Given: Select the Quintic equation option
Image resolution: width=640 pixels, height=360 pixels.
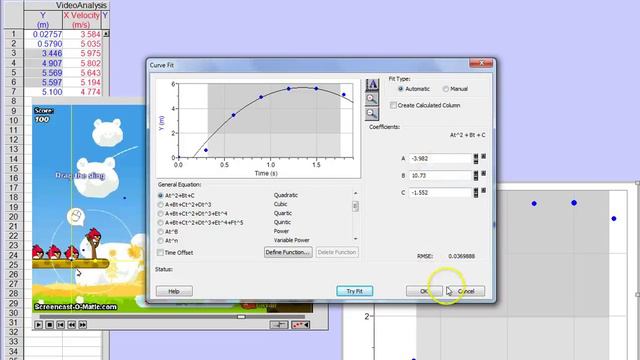Looking at the screenshot, I should click(x=160, y=222).
